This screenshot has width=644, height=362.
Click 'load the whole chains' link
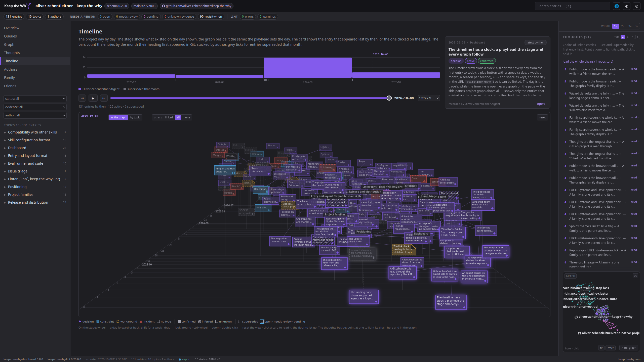click(x=588, y=61)
